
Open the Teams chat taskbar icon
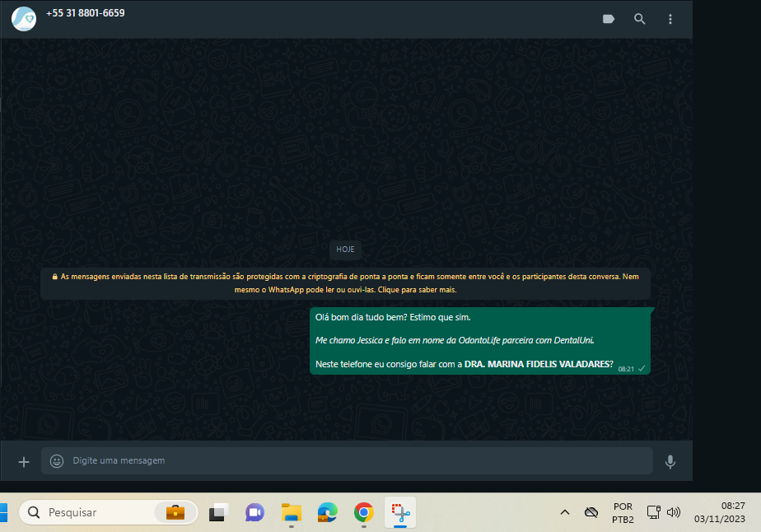(254, 512)
